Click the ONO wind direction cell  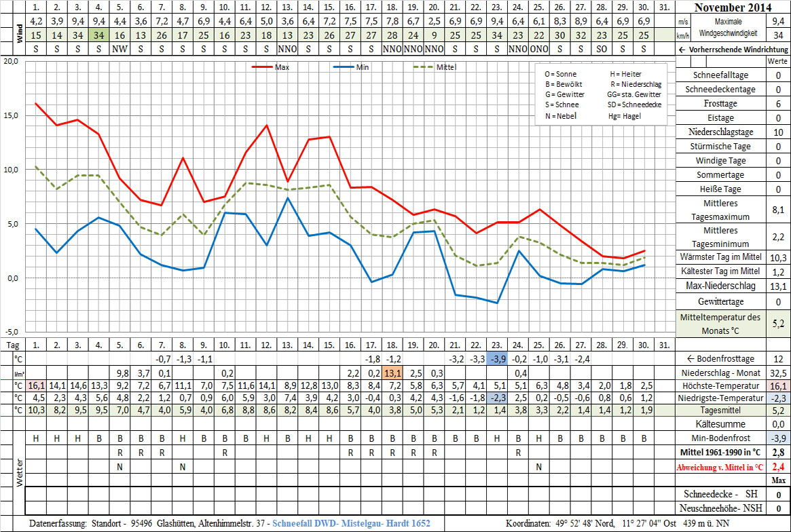(538, 50)
